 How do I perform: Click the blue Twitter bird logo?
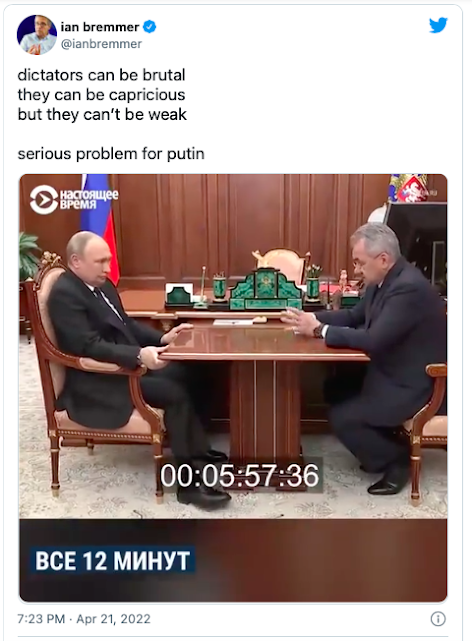coord(438,25)
